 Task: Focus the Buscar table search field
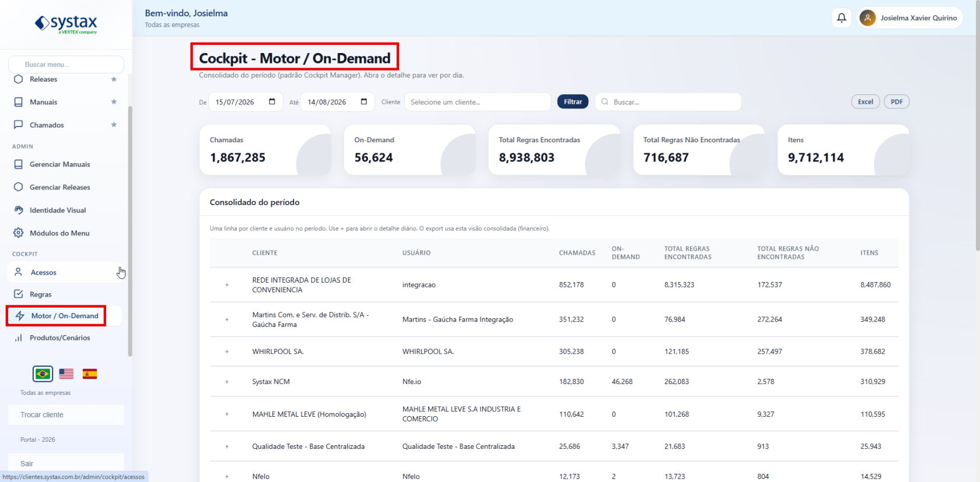[x=668, y=102]
